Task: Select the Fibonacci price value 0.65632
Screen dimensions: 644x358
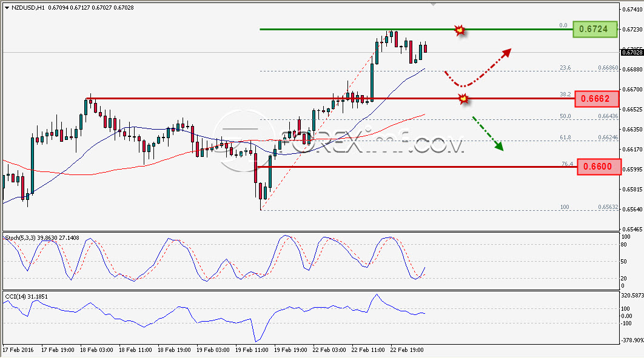Action: pos(608,207)
